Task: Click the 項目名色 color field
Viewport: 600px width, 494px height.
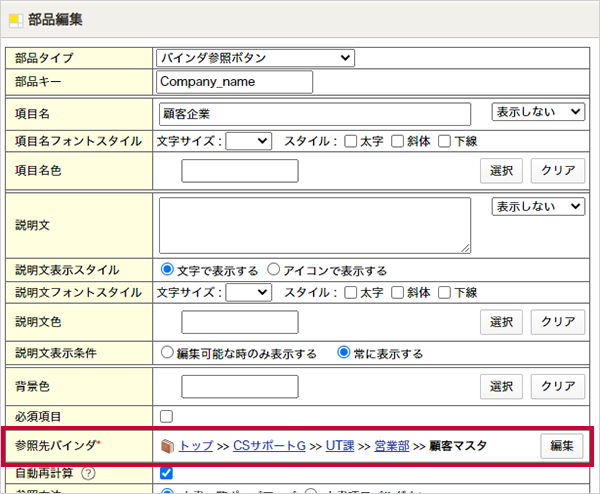Action: 240,171
